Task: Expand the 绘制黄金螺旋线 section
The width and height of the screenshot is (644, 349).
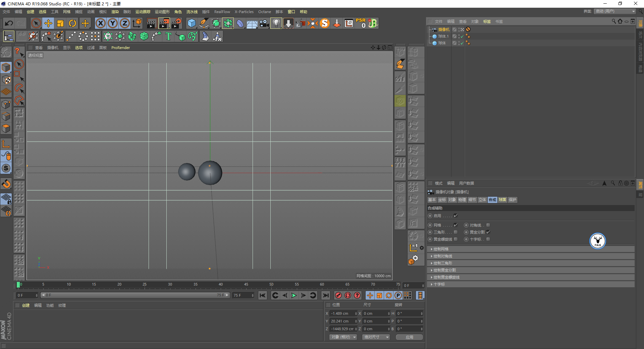Action: [531, 277]
